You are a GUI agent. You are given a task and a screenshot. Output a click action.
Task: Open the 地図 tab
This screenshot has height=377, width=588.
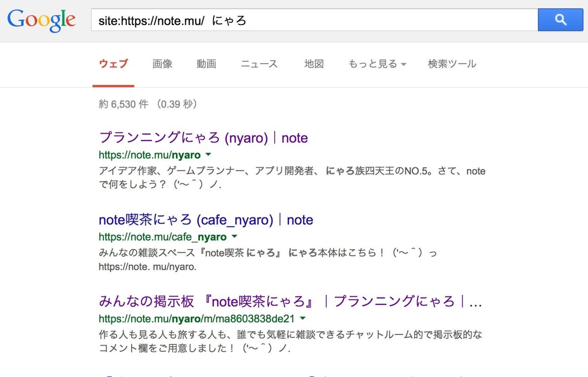314,64
